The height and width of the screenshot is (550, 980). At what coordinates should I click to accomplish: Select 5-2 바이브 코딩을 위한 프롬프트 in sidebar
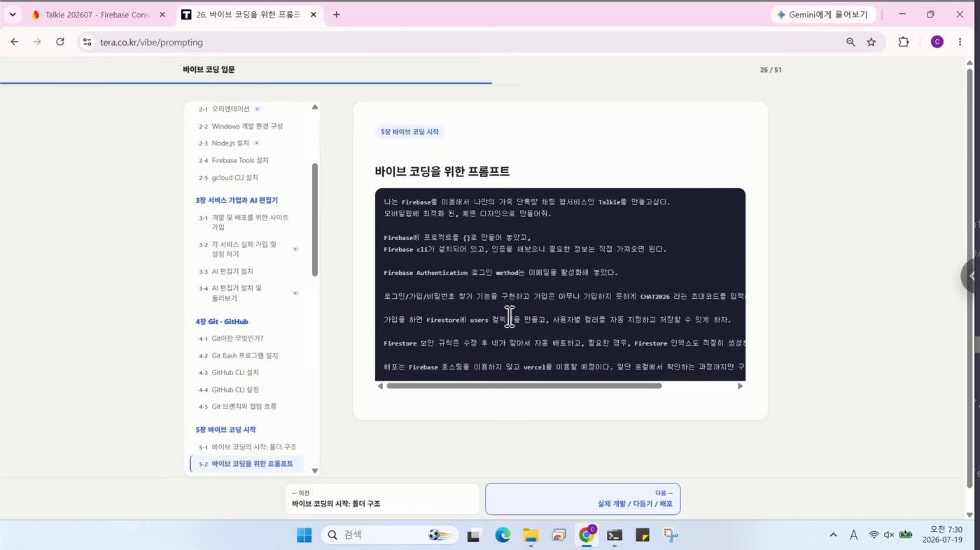[x=247, y=464]
